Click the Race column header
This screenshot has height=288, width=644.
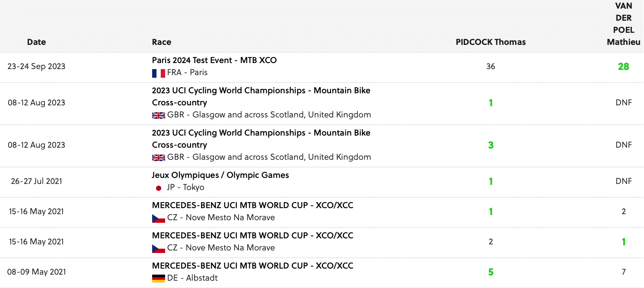(x=162, y=42)
